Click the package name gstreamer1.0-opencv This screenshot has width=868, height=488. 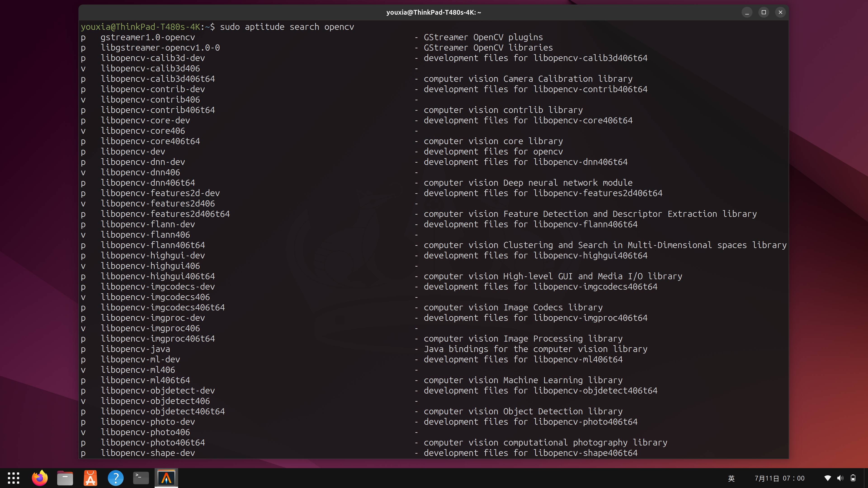click(x=148, y=37)
